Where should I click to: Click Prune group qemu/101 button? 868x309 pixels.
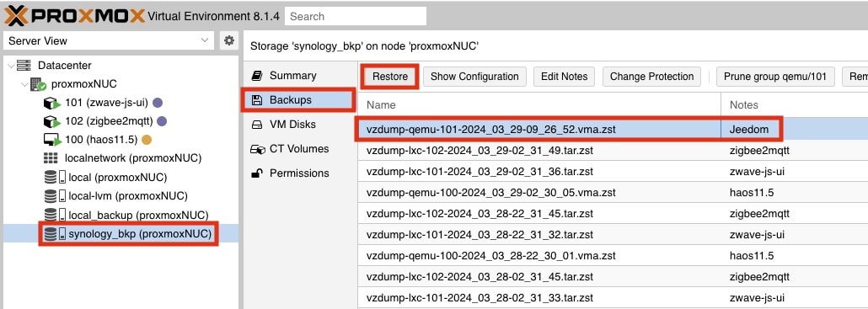coord(775,77)
